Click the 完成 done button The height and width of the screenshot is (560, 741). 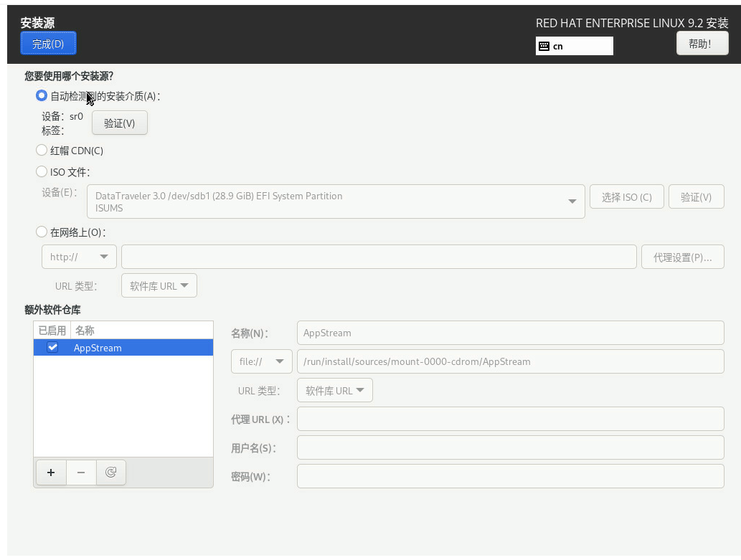(48, 44)
